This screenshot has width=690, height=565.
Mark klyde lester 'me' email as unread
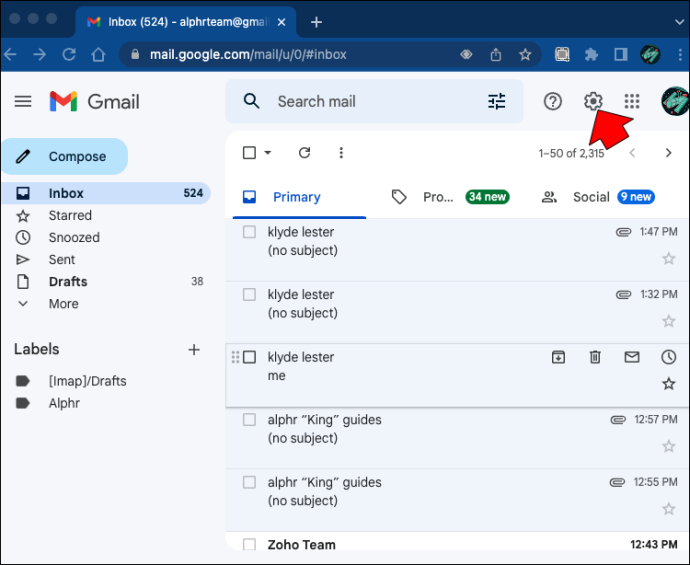point(632,357)
